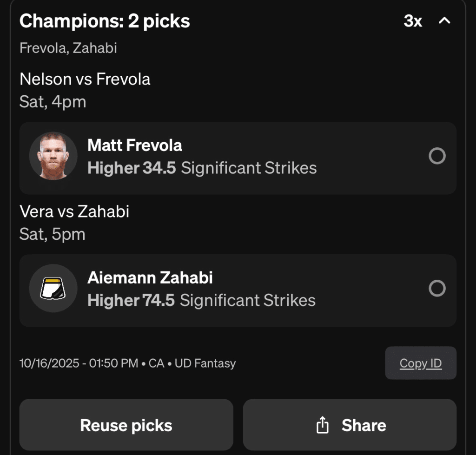
Task: Click the Champions: 2 picks header
Action: (x=105, y=21)
